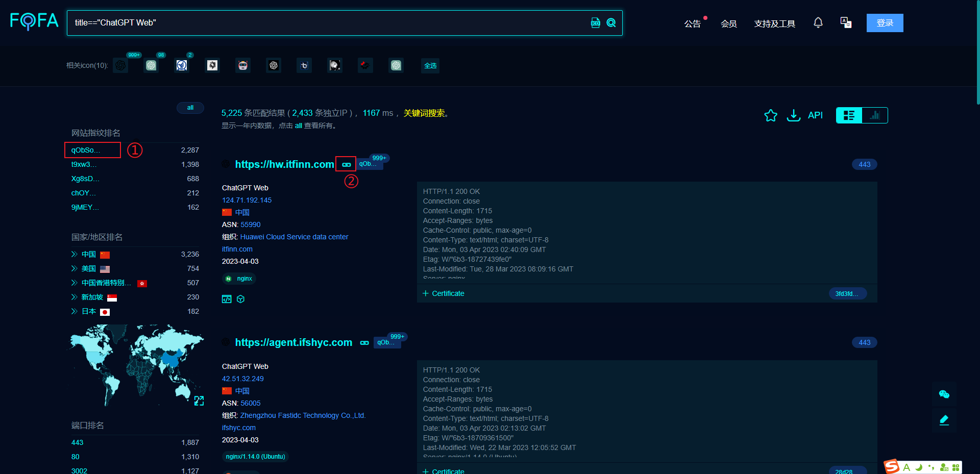
Task: Expand 新加坡 in the country ranking
Action: point(74,297)
